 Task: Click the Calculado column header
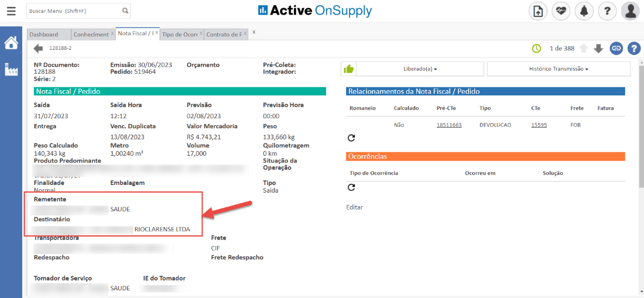pyautogui.click(x=406, y=108)
